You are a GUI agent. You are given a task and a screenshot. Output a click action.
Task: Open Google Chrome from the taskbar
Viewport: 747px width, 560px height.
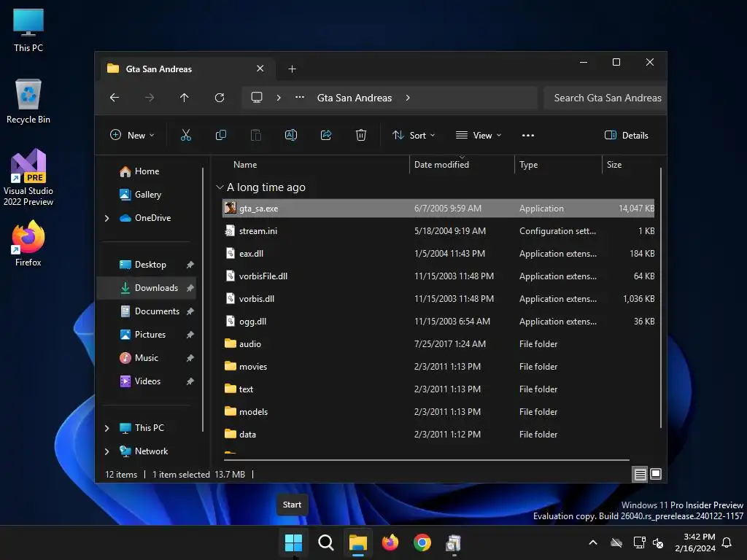coord(422,542)
